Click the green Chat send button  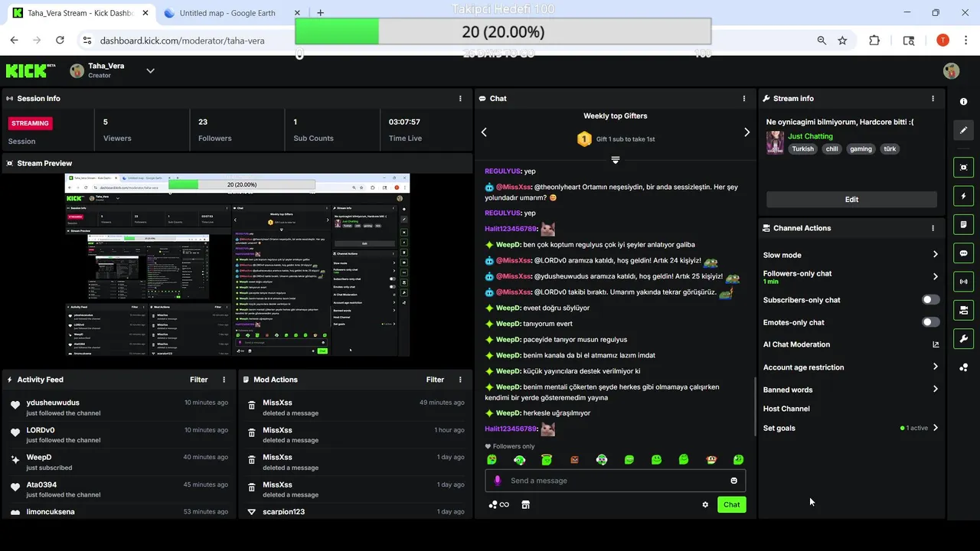731,504
